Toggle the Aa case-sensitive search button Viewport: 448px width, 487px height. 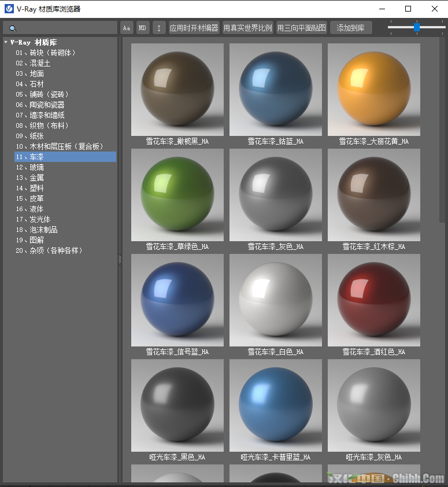click(x=127, y=28)
